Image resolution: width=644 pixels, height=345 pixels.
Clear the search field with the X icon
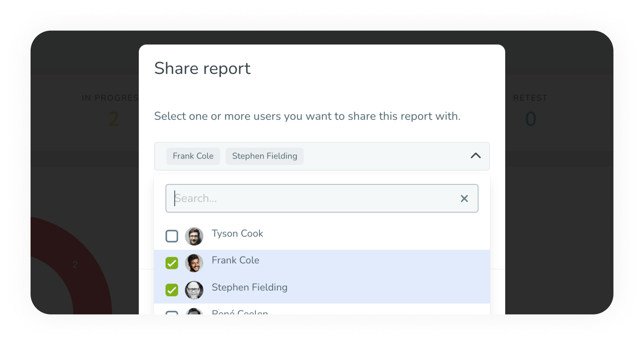[x=464, y=198]
